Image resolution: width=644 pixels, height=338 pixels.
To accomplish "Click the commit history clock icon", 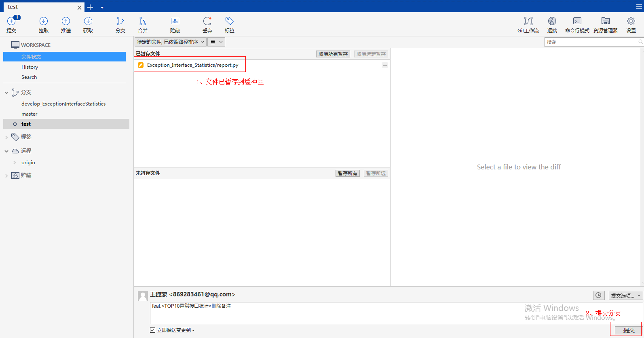I will point(599,296).
